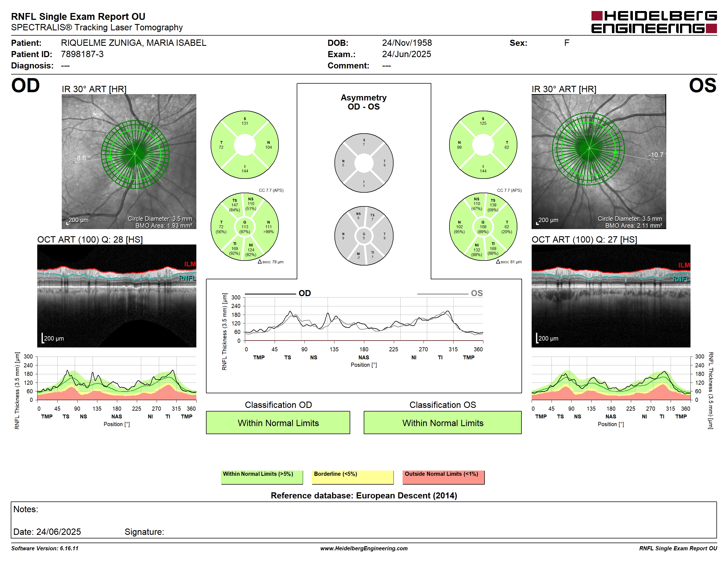Click Classification OD Within Normal Limits box
The height and width of the screenshot is (563, 728).
[x=278, y=423]
